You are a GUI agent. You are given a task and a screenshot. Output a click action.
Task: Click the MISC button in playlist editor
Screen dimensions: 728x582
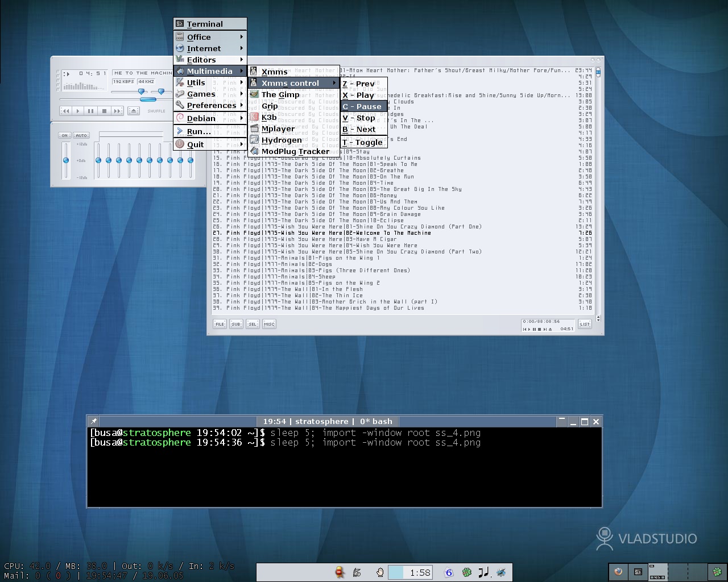[269, 324]
